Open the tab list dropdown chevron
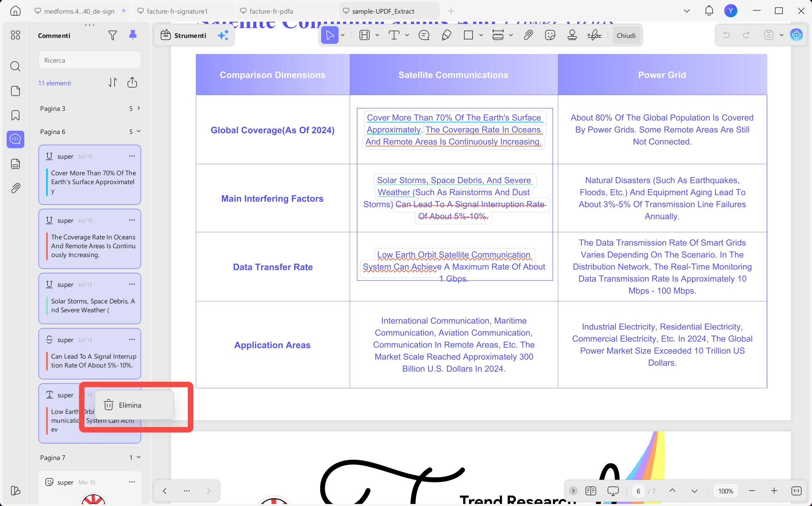This screenshot has width=812, height=506. point(687,11)
